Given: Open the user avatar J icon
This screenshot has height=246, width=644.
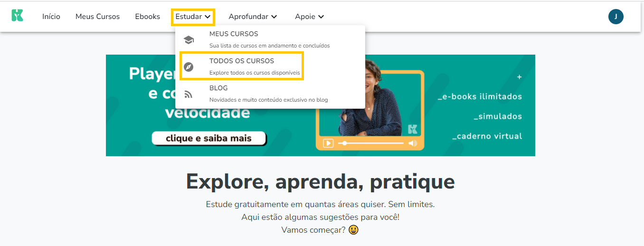Looking at the screenshot, I should 616,17.
